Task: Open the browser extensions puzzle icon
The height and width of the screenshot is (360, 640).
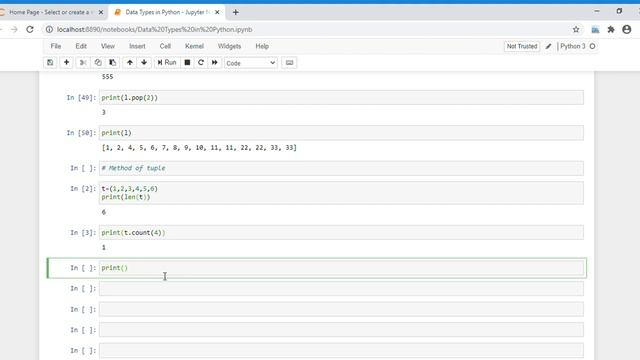Action: (x=611, y=29)
